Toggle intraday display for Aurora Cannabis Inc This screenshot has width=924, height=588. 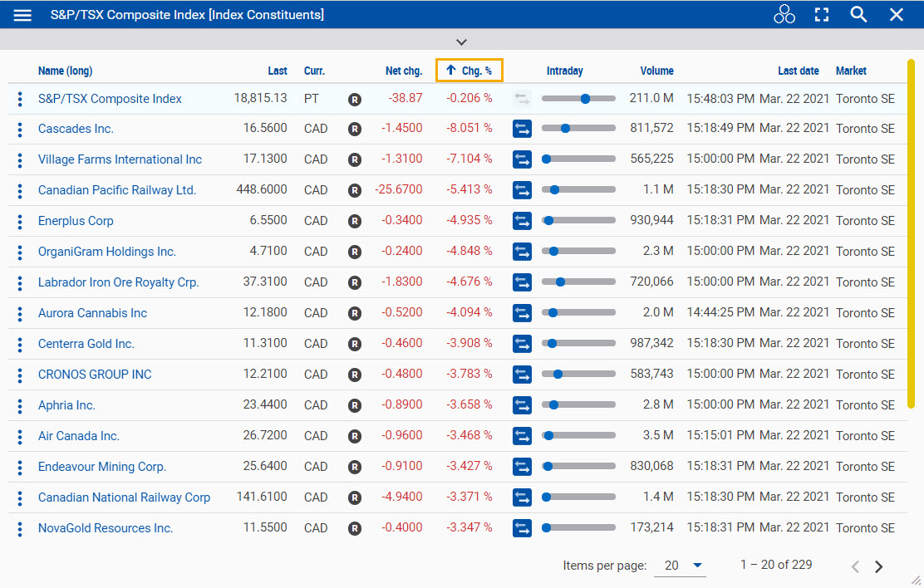coord(522,312)
